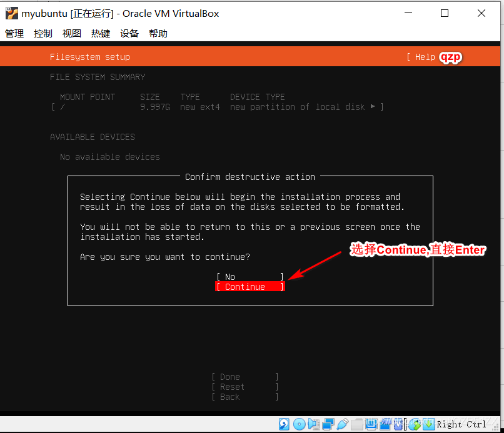Screen dimensions: 504x433
Task: Click the Reset button
Action: click(x=245, y=386)
